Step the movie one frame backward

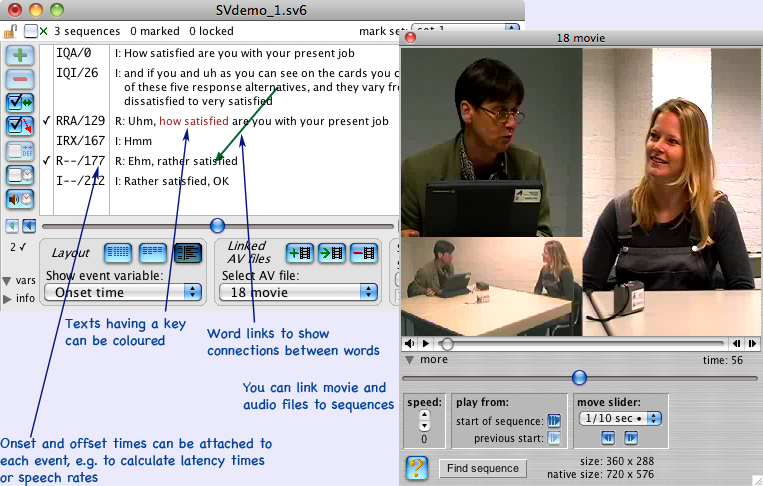coord(737,343)
